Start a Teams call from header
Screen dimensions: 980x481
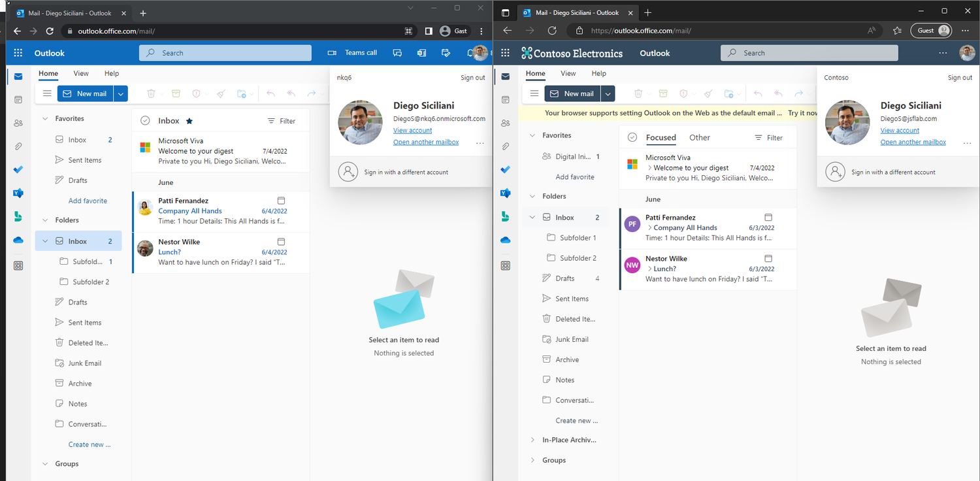coord(353,53)
